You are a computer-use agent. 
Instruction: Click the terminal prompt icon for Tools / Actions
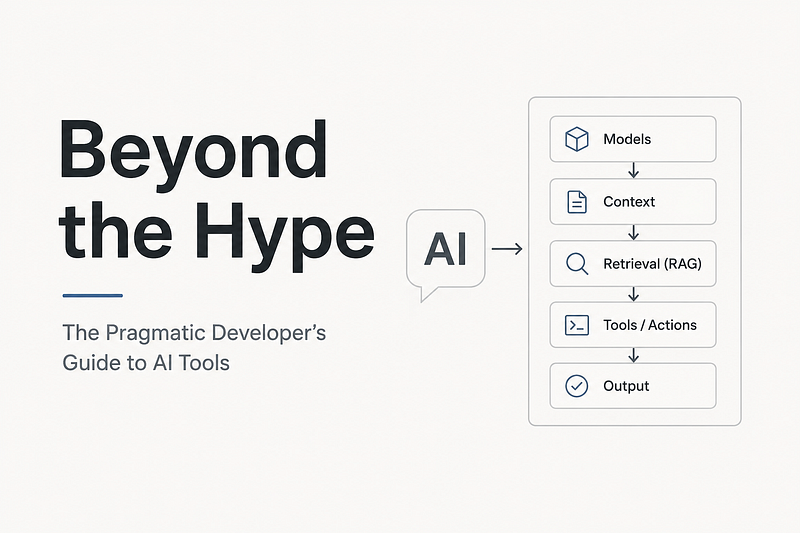coord(577,325)
